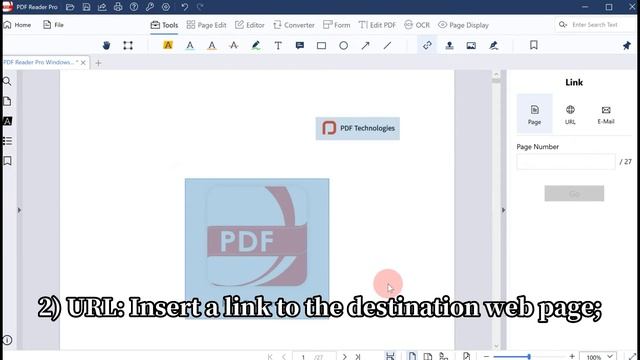Select the Text box tool
The image size is (640, 360).
[x=278, y=45]
